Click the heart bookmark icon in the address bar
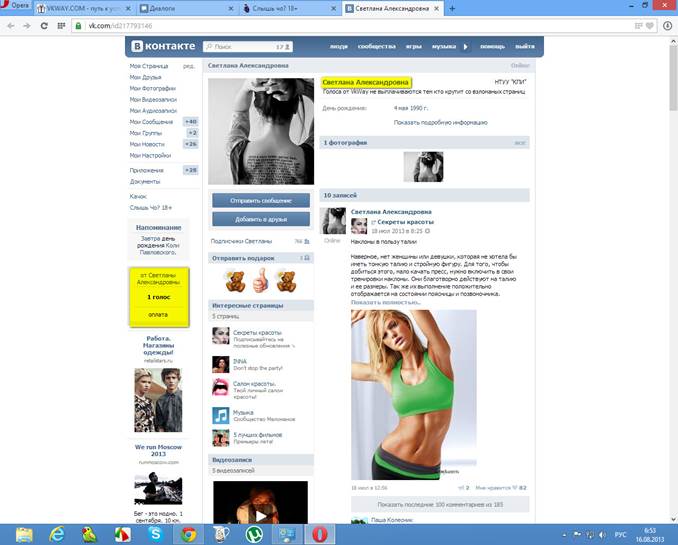Image resolution: width=678 pixels, height=545 pixels. (649, 26)
